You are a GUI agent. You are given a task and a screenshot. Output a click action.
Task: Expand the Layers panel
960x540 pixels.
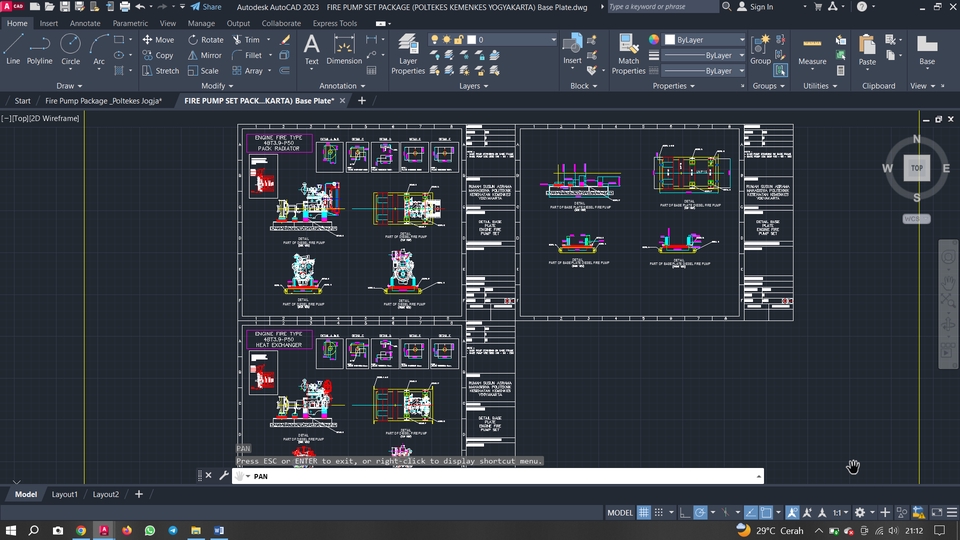[474, 86]
